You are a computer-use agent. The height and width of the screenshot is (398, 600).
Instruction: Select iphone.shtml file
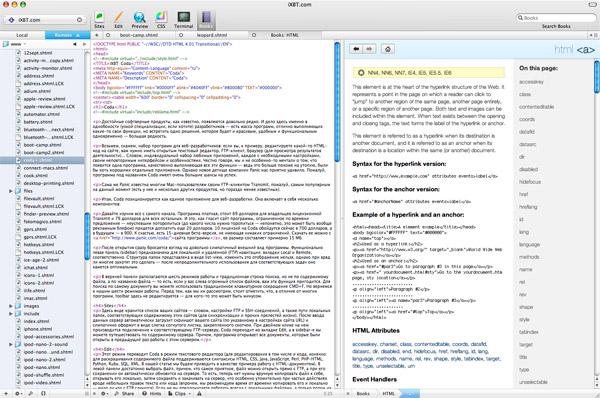[38, 329]
